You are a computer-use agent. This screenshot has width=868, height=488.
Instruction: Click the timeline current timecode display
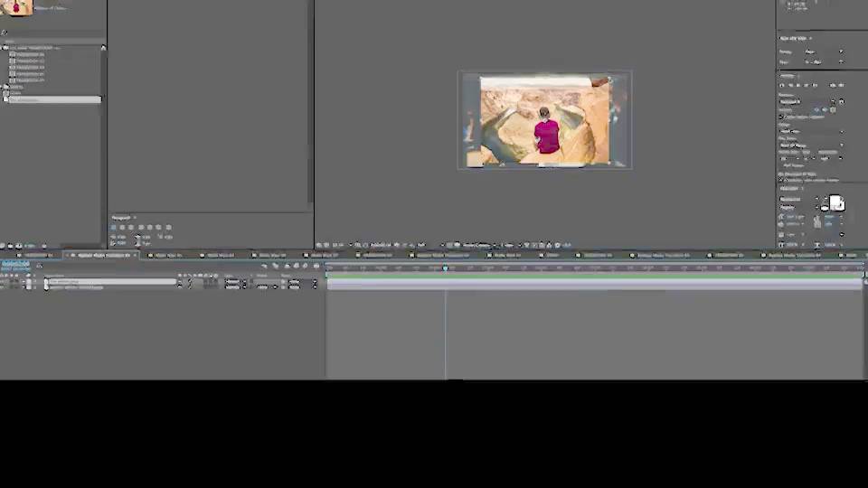click(x=15, y=264)
